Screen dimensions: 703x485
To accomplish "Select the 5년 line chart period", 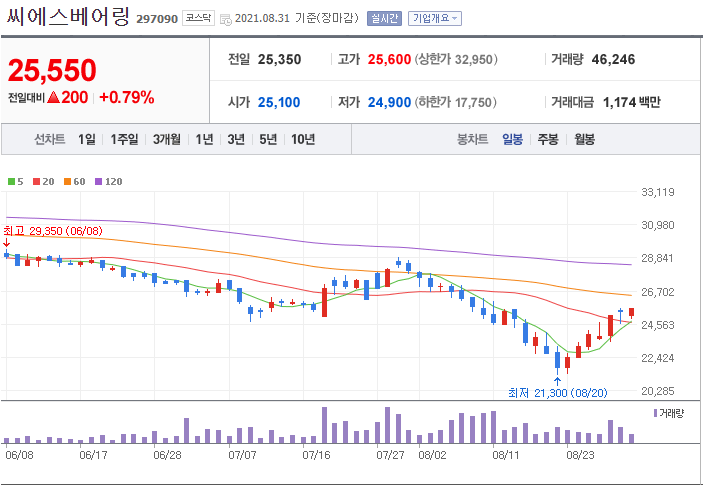I will 268,139.
